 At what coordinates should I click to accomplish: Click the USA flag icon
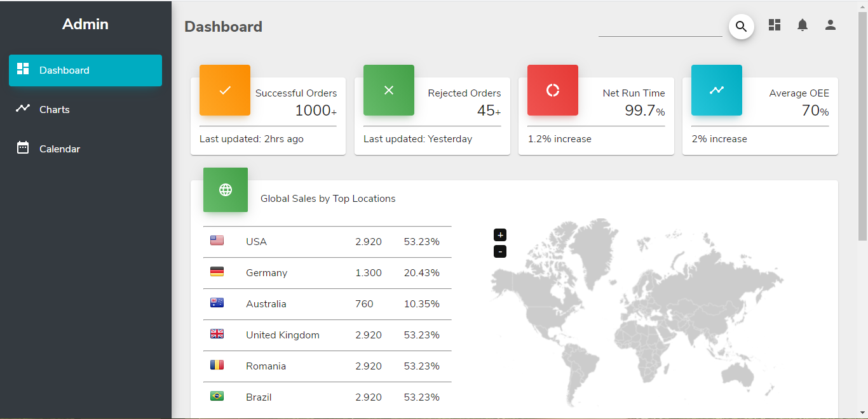pos(217,241)
